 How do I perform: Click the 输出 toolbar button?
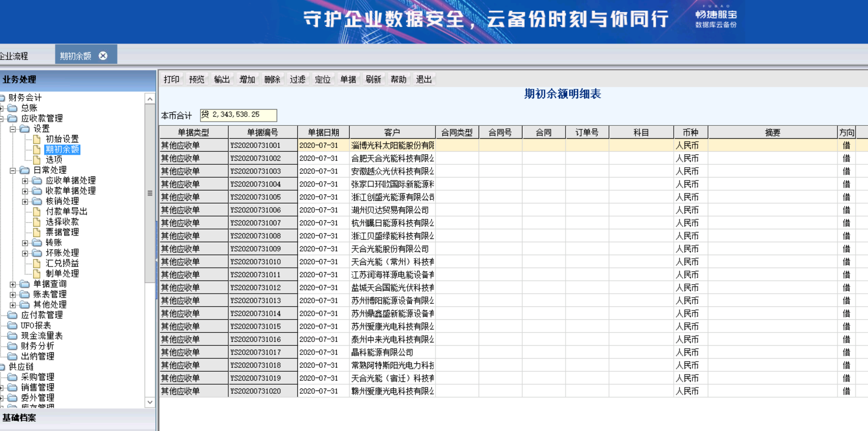pyautogui.click(x=222, y=79)
